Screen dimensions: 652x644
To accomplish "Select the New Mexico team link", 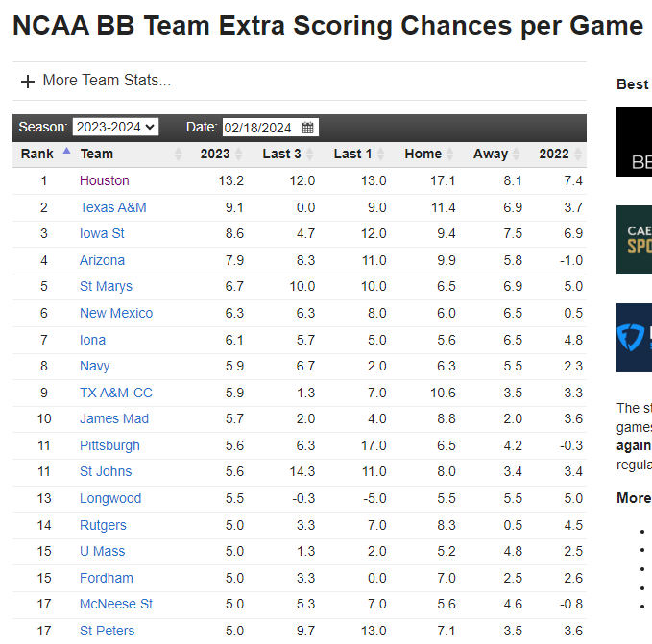I will pyautogui.click(x=116, y=313).
